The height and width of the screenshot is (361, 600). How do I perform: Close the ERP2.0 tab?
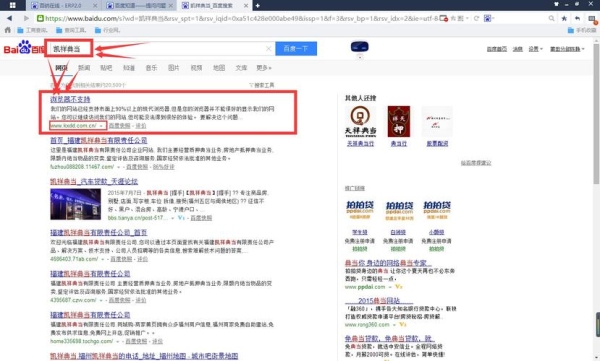(95, 5)
